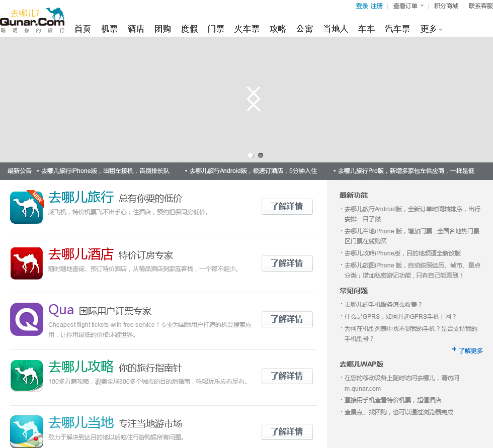Select the first carousel dot
This screenshot has width=493, height=448.
click(x=251, y=155)
